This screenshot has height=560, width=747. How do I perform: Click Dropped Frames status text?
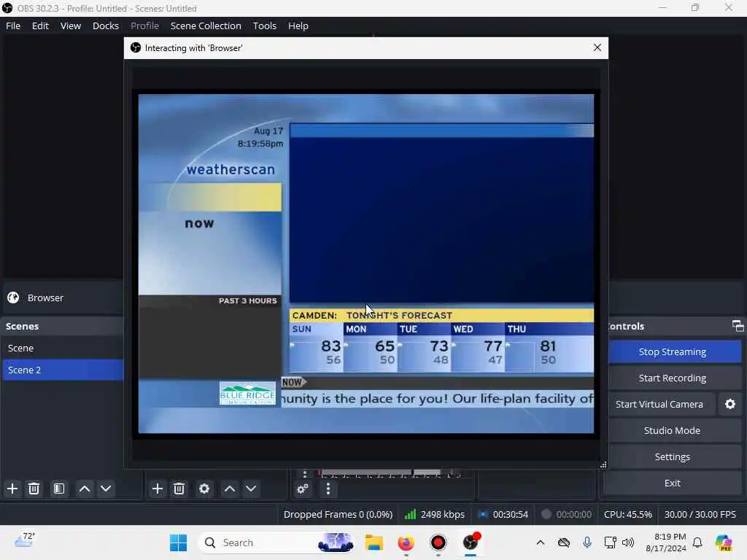pyautogui.click(x=338, y=514)
